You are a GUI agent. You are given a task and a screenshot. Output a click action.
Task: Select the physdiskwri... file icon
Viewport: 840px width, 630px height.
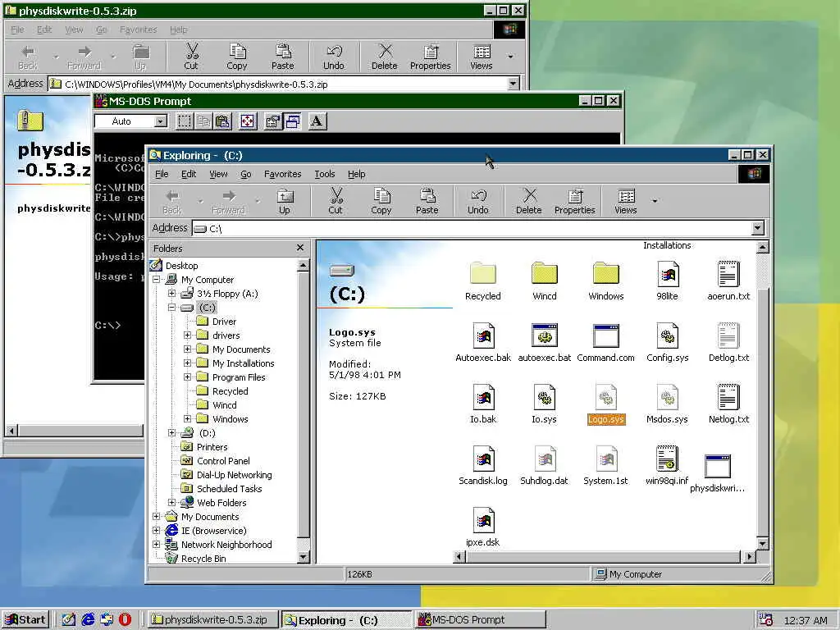(x=718, y=466)
